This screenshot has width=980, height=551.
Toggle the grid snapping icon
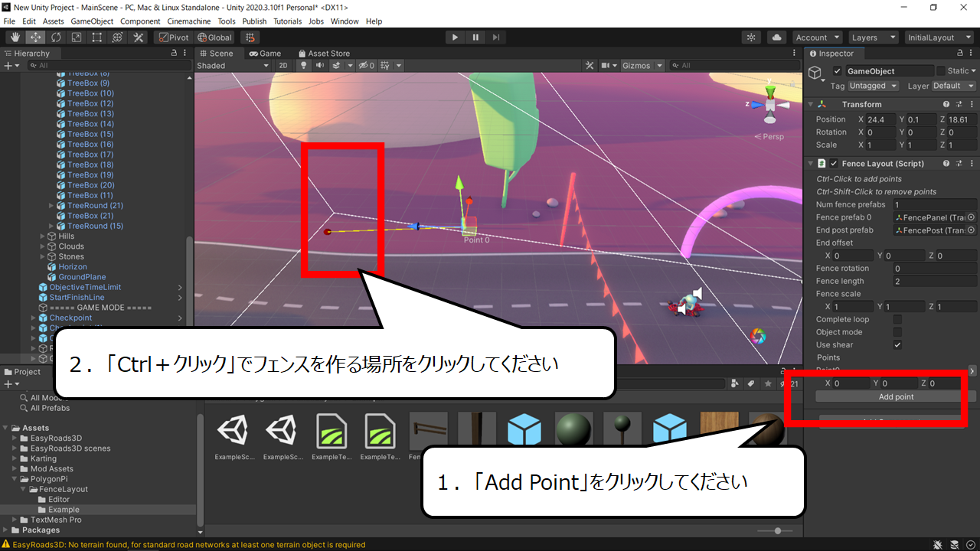[x=250, y=37]
